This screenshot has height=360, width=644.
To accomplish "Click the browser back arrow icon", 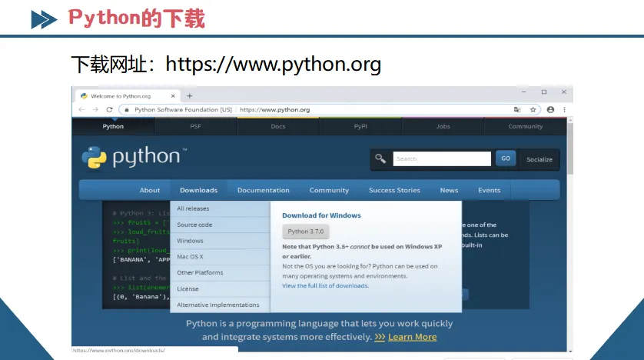I will coord(81,110).
